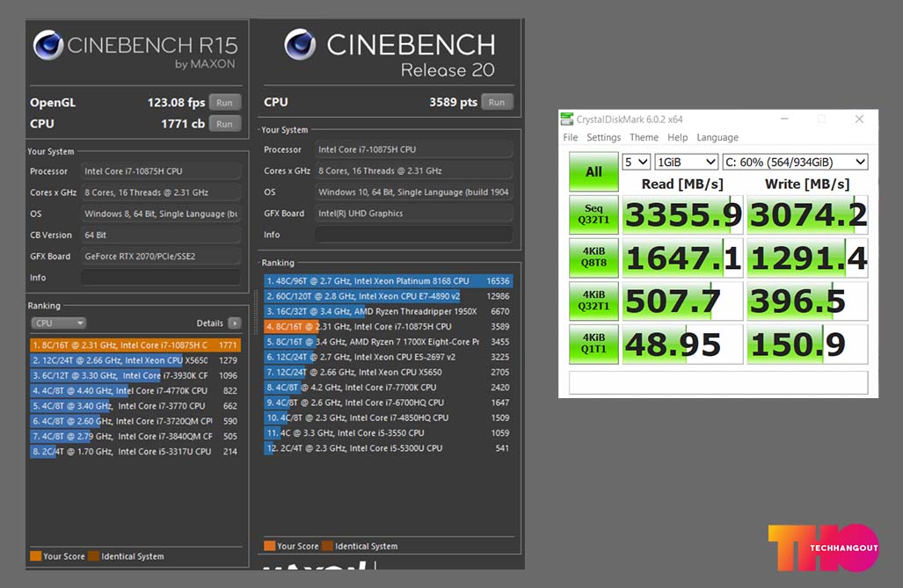The height and width of the screenshot is (588, 903).
Task: Select R20 ranking row AMD Ryzen 7 1700X
Action: point(388,342)
